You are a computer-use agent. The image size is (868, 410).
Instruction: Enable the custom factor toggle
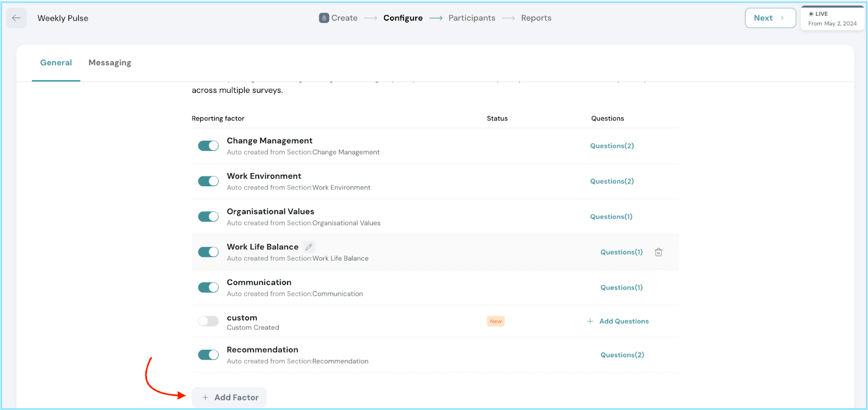(x=208, y=321)
